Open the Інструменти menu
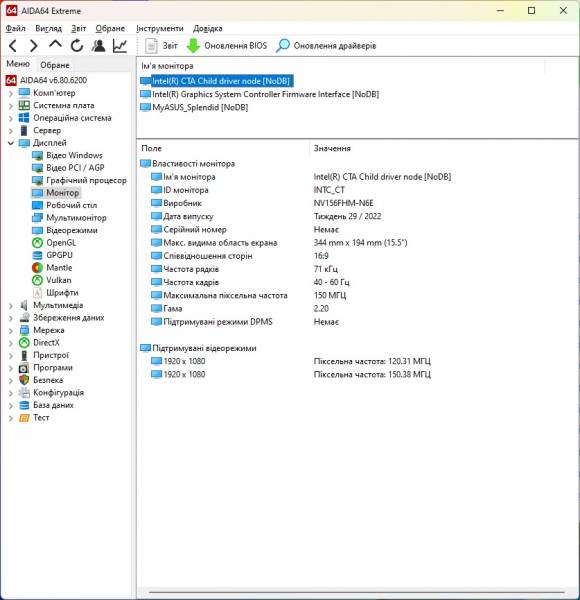 tap(160, 29)
